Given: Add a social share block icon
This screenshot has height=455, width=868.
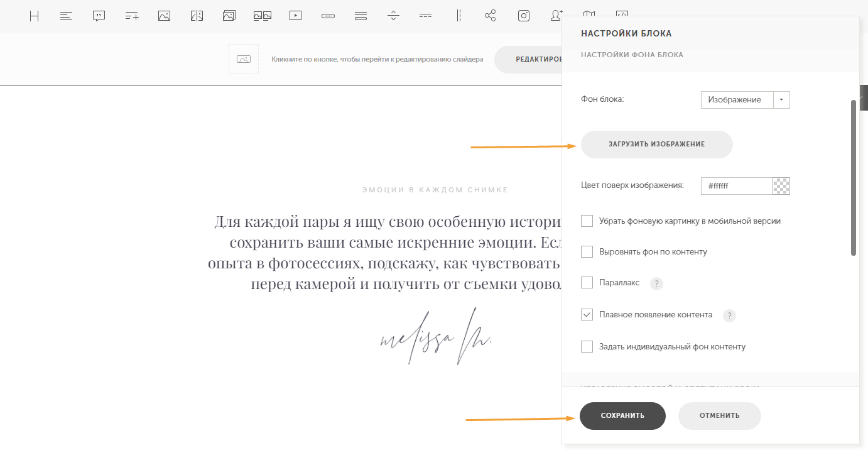Looking at the screenshot, I should tap(491, 16).
